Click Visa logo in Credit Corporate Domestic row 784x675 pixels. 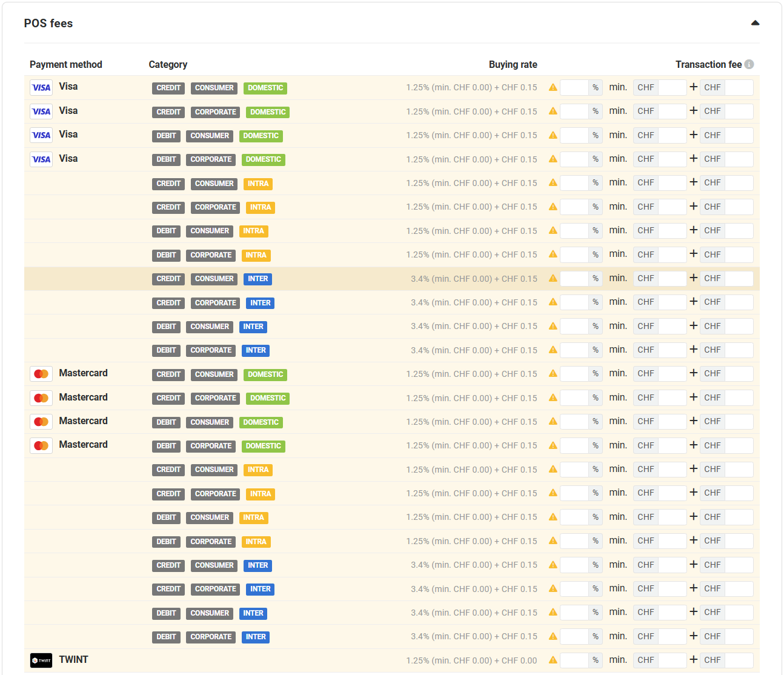pos(41,111)
